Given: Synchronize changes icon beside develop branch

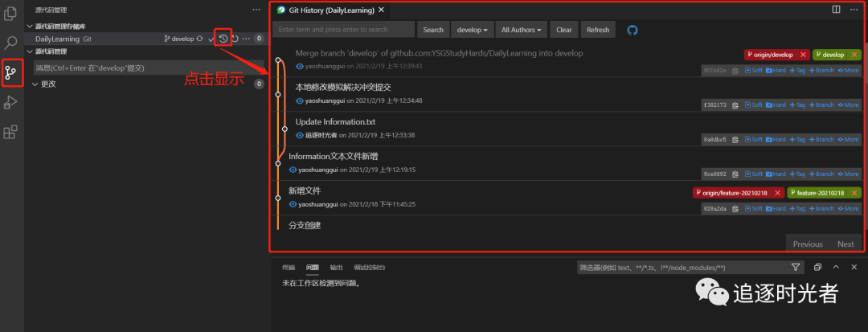Looking at the screenshot, I should 199,39.
